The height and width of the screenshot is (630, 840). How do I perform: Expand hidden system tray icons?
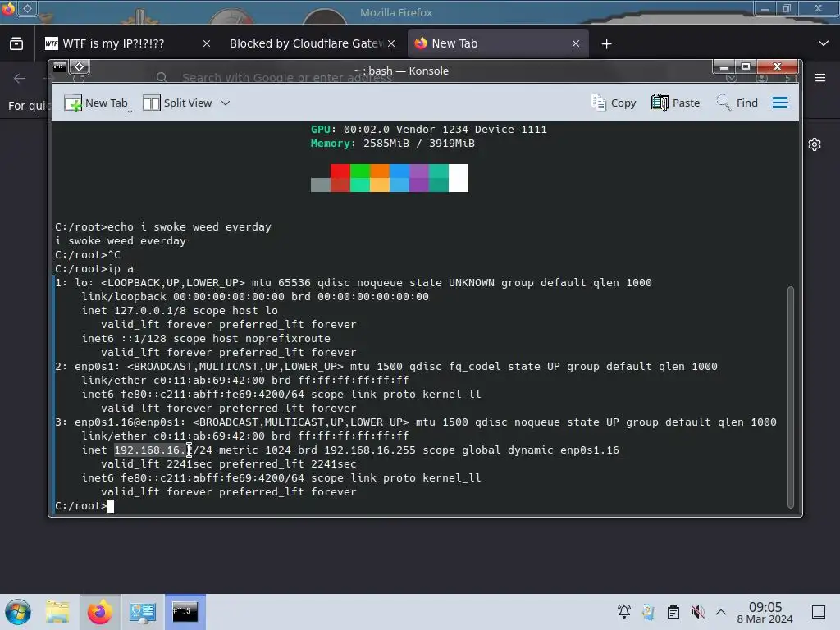(721, 612)
